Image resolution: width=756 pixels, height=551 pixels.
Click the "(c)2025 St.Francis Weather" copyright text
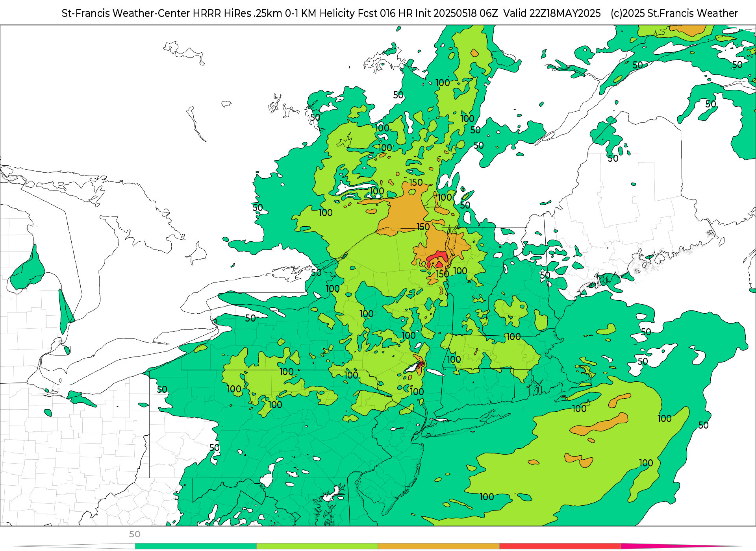tap(674, 13)
